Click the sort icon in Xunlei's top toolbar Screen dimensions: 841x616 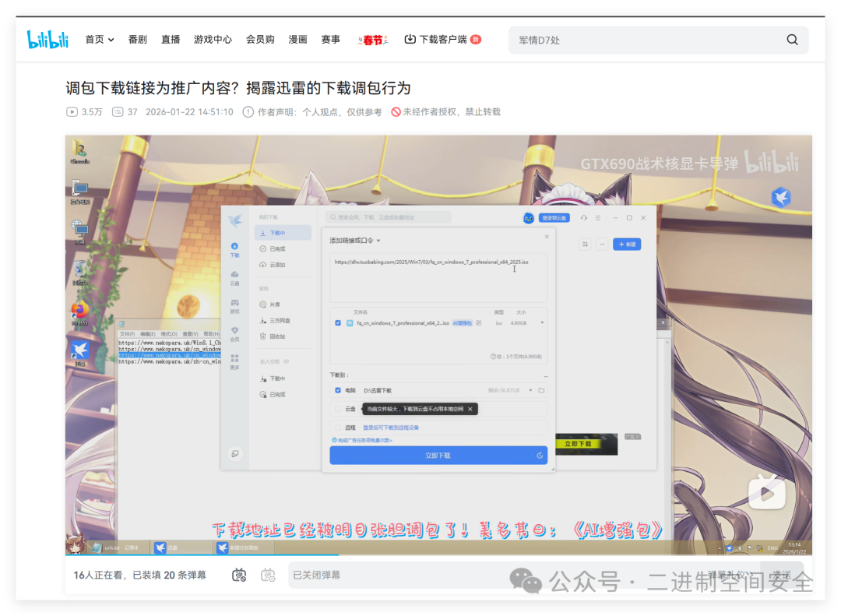pos(585,244)
